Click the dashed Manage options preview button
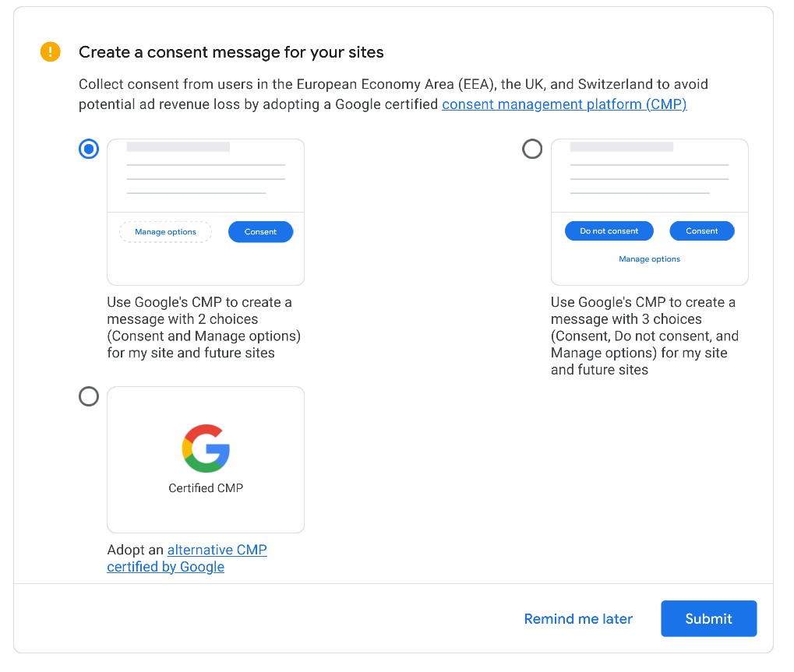 point(165,232)
